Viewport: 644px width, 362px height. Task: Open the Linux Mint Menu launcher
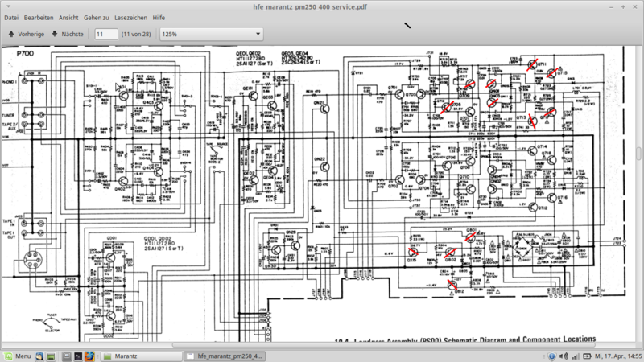point(17,356)
